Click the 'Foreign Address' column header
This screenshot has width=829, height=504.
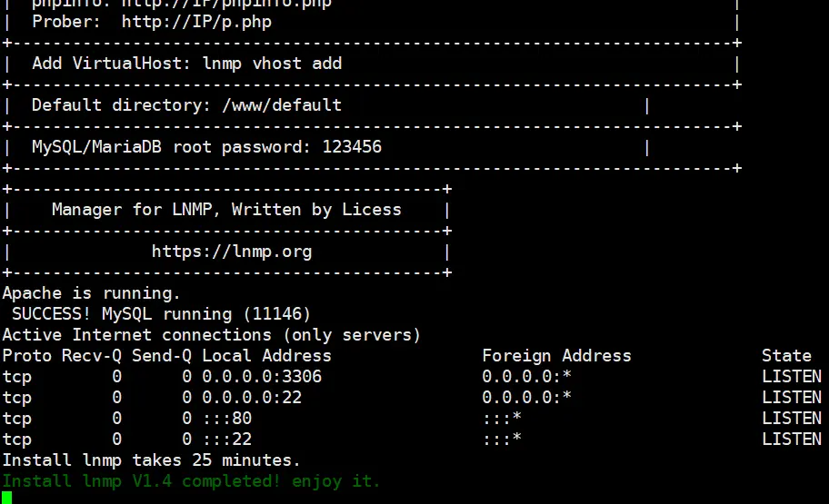556,356
